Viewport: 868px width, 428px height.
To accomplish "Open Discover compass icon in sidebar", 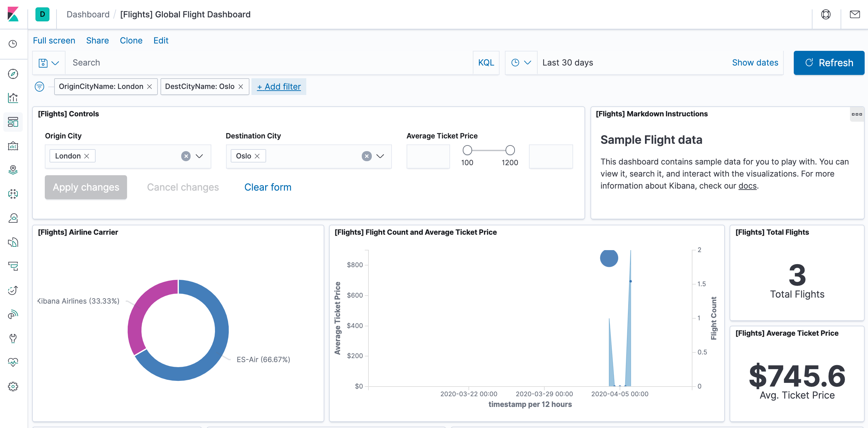I will [13, 74].
